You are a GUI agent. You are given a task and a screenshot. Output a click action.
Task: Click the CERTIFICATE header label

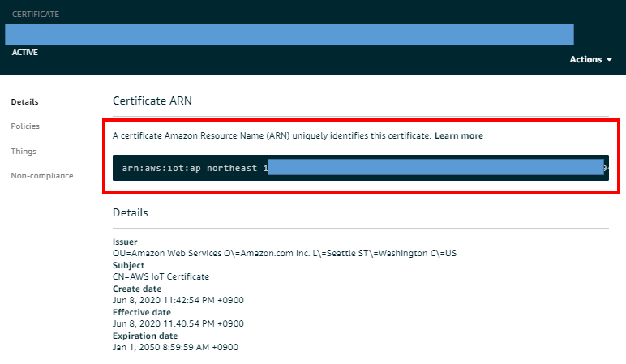click(36, 14)
